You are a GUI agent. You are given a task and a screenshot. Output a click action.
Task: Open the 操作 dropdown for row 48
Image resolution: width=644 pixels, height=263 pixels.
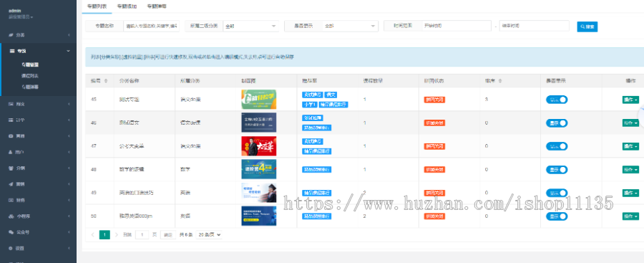tap(630, 170)
